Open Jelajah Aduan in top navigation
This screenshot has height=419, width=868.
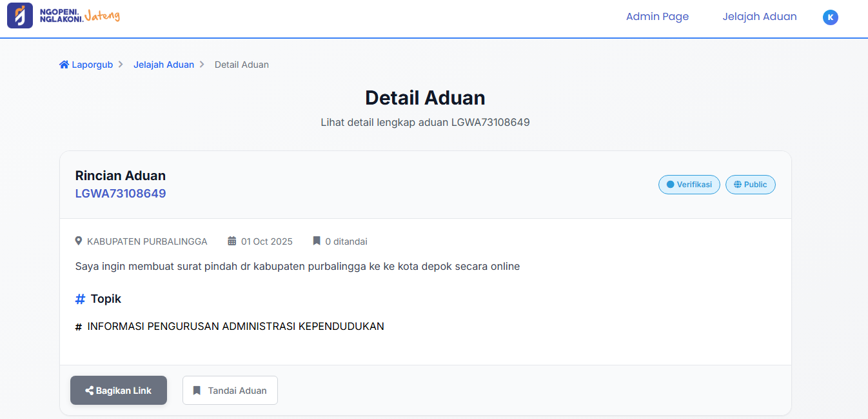point(759,17)
